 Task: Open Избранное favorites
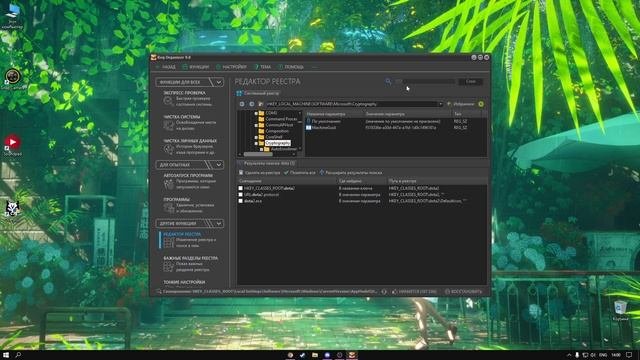[x=461, y=104]
